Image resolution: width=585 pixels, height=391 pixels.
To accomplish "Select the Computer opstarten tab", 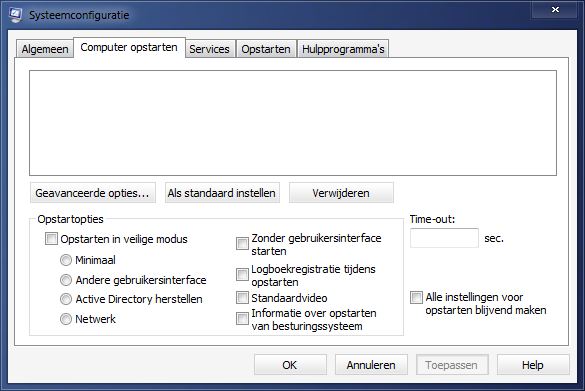I will (x=129, y=47).
